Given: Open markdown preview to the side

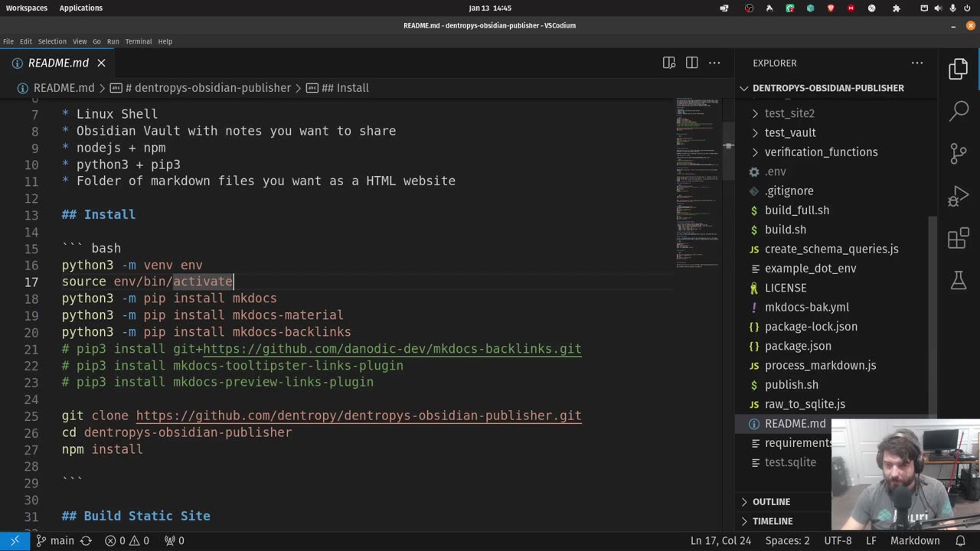Looking at the screenshot, I should (669, 63).
